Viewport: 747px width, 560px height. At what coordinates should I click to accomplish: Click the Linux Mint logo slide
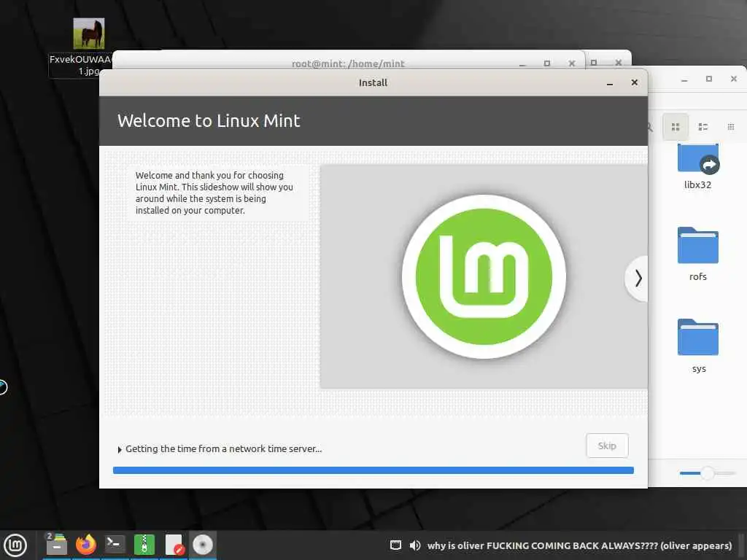484,276
